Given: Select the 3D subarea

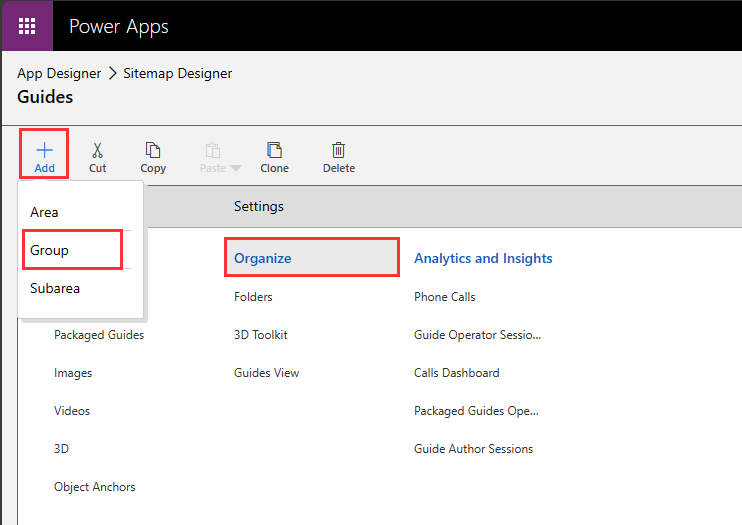Looking at the screenshot, I should (61, 449).
